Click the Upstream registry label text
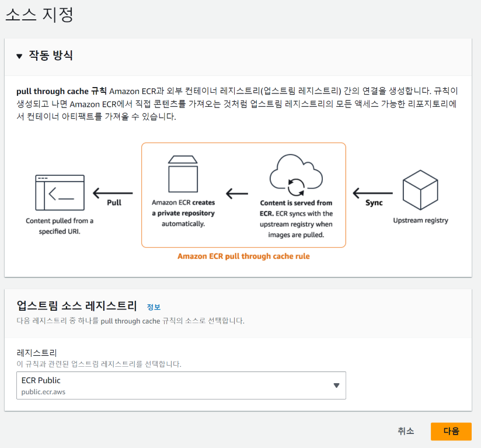The height and width of the screenshot is (448, 481). pos(420,220)
